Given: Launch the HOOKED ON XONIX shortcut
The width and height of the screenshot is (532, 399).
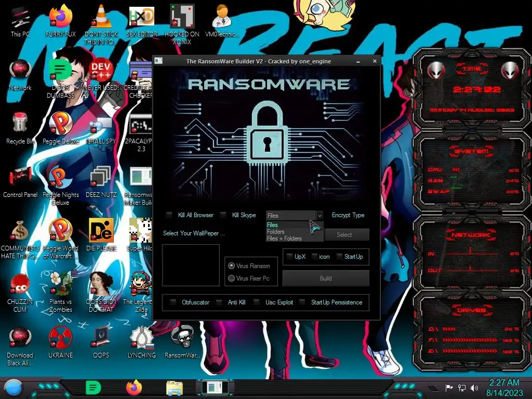Looking at the screenshot, I should 182,24.
